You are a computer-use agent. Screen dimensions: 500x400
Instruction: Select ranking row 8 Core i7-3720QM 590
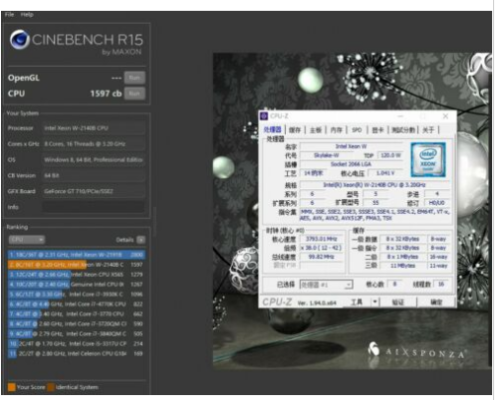tap(76, 324)
